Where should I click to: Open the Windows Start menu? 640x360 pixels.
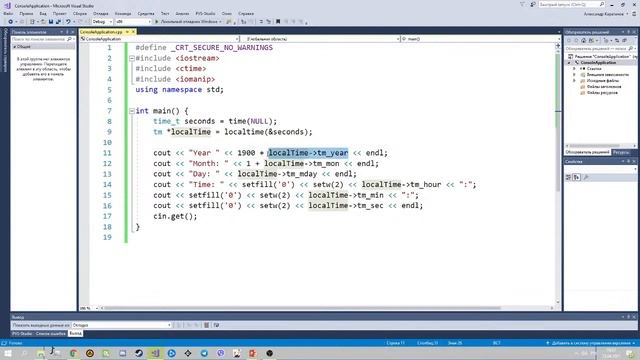click(x=8, y=353)
